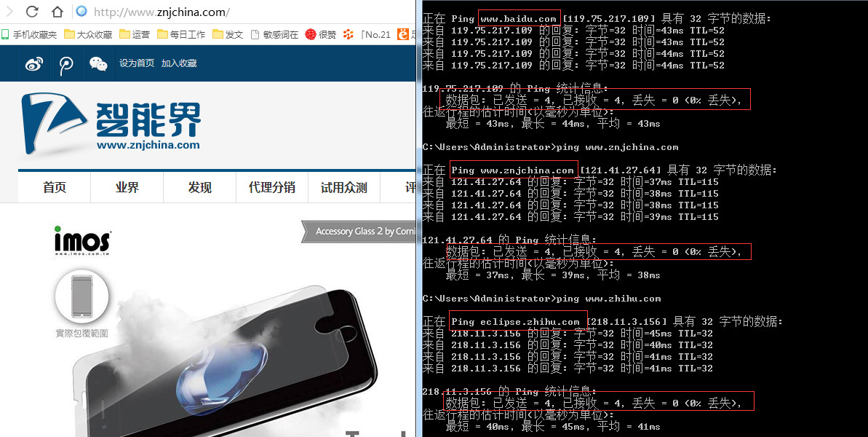The height and width of the screenshot is (437, 868).
Task: Open the 首页 navigation tab
Action: pos(55,188)
